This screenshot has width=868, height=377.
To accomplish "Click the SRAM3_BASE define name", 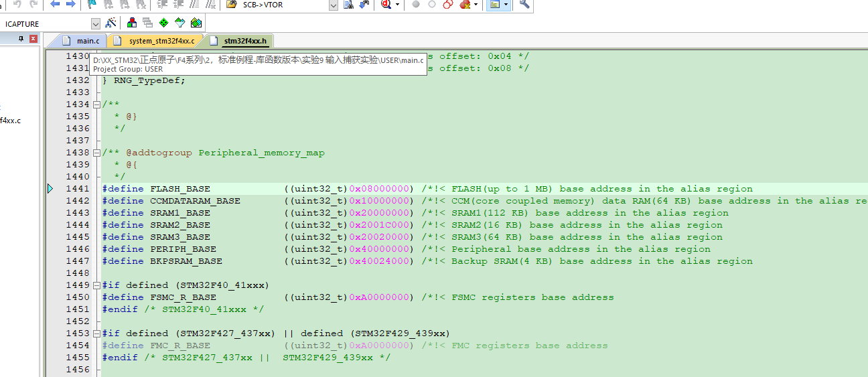I will coord(180,237).
